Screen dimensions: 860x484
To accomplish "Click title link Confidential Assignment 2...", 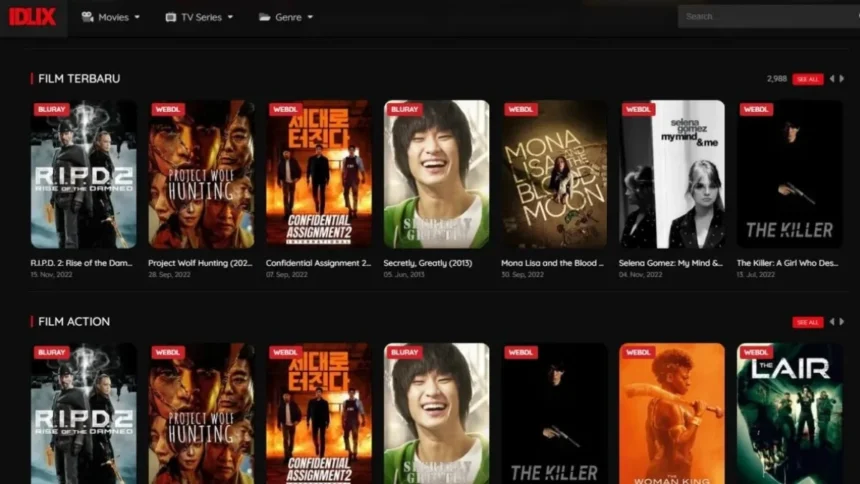I will [x=319, y=263].
